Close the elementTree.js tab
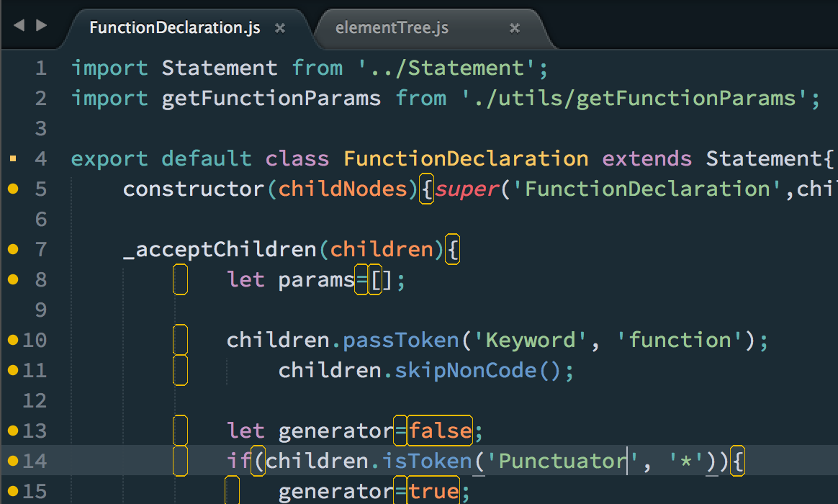 (x=515, y=28)
